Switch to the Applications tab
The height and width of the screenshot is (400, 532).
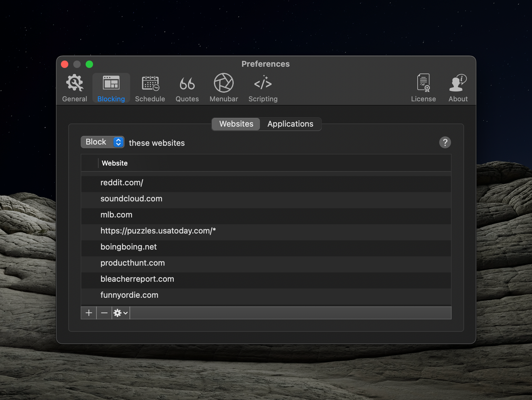click(290, 124)
